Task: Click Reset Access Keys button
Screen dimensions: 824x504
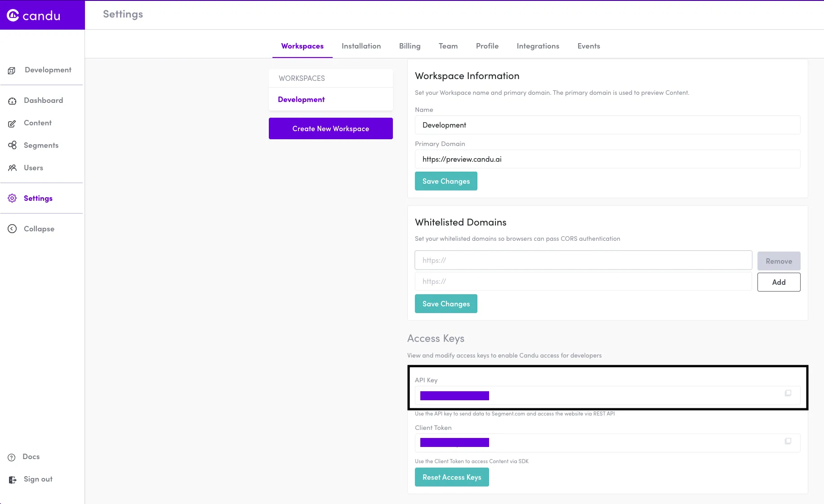Action: click(x=452, y=477)
